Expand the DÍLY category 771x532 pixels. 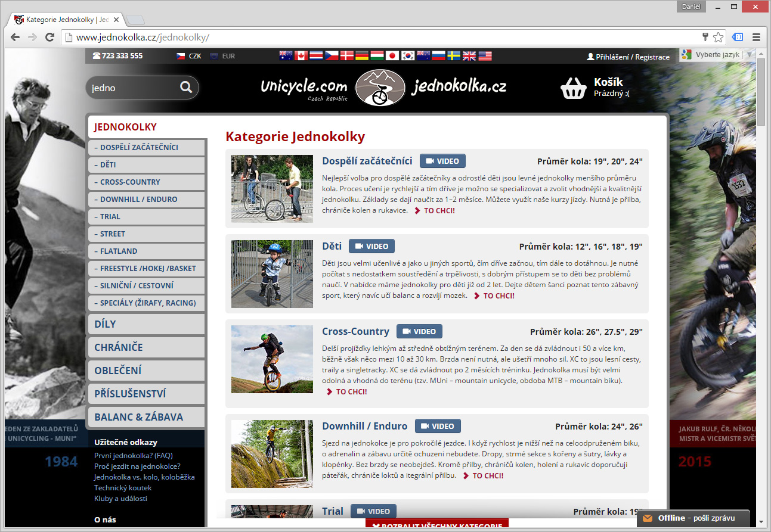click(147, 324)
